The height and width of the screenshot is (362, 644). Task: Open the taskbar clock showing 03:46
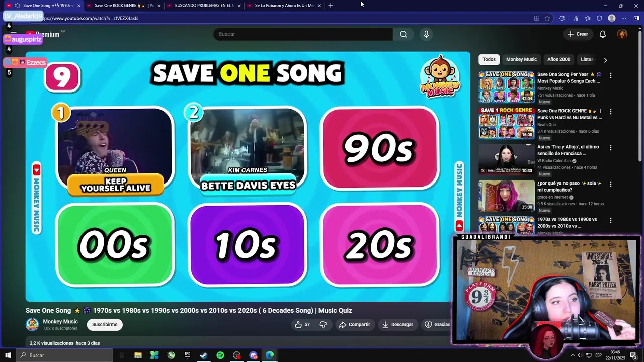pyautogui.click(x=615, y=355)
